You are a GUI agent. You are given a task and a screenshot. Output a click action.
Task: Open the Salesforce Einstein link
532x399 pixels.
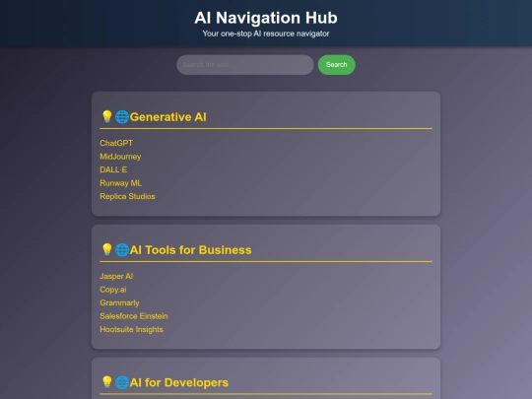134,316
